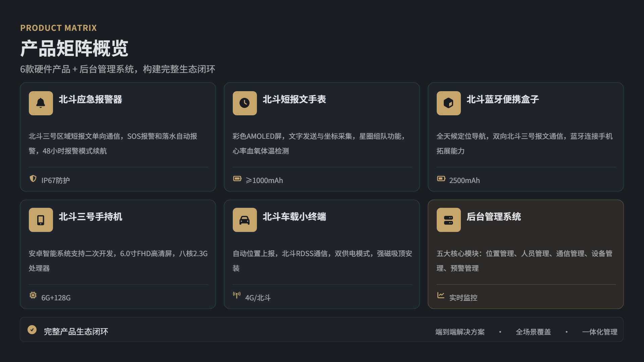Viewport: 644px width, 362px height.
Task: Click the 端到端解决方案 label
Action: coord(460,332)
